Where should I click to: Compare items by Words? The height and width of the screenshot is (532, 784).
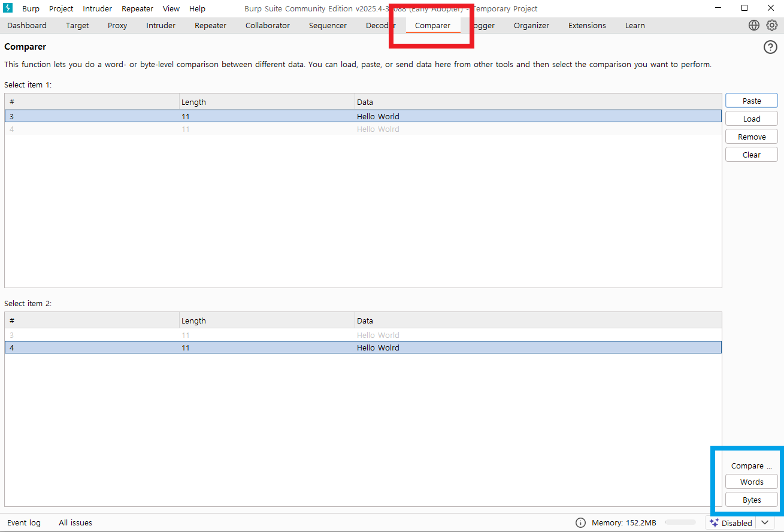coord(752,482)
